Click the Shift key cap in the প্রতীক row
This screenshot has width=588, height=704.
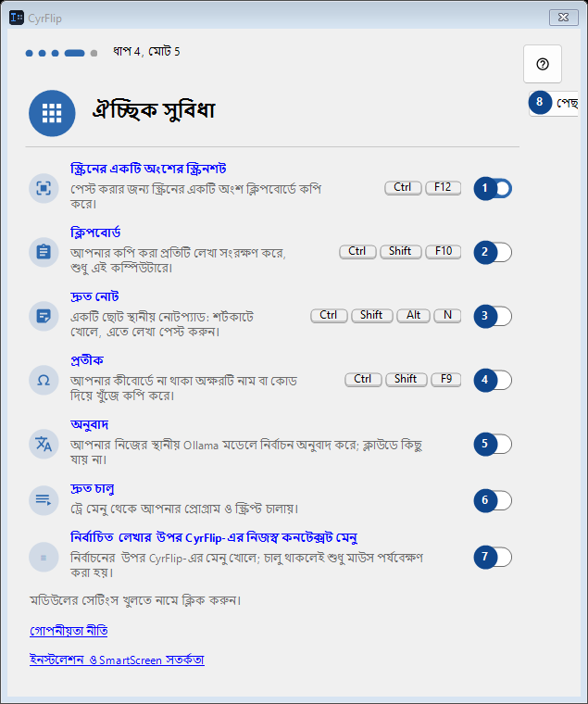(x=406, y=379)
